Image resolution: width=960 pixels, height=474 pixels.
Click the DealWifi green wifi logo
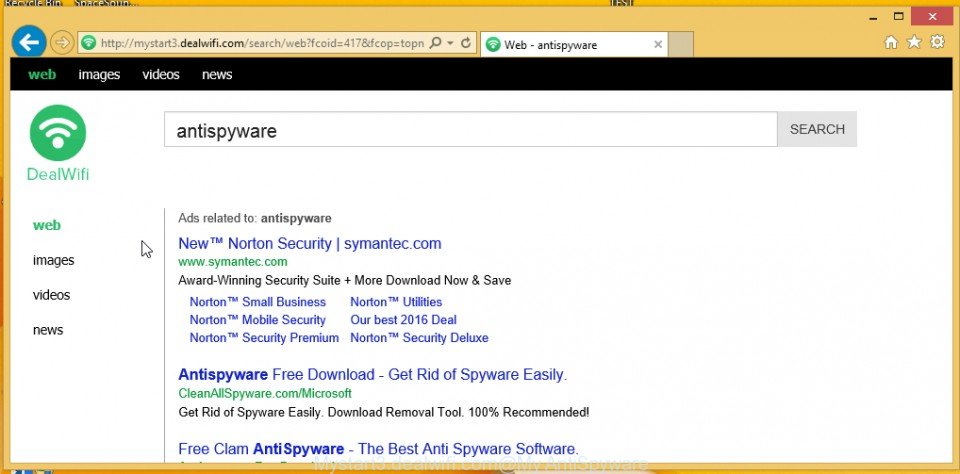click(58, 133)
